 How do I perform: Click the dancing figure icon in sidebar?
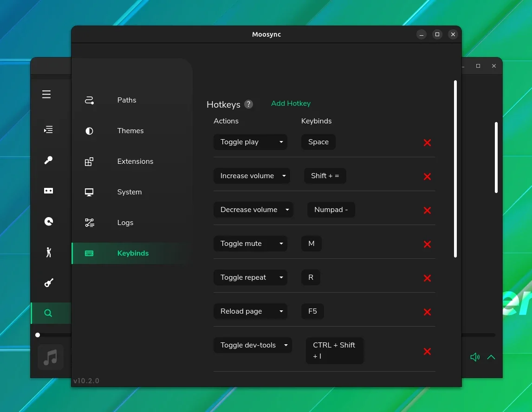49,252
